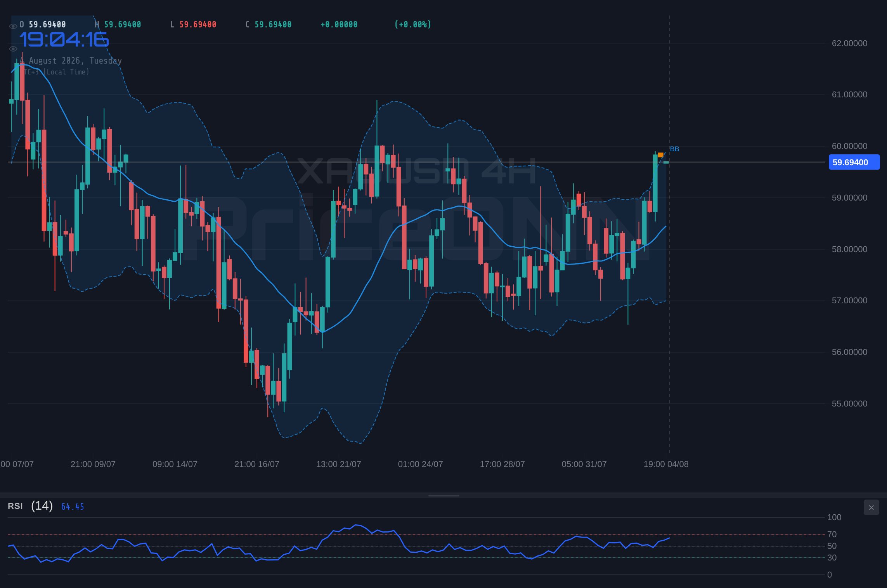Screen dimensions: 887x588
Task: Click the 13:00 21/07 time axis label
Action: (339, 464)
